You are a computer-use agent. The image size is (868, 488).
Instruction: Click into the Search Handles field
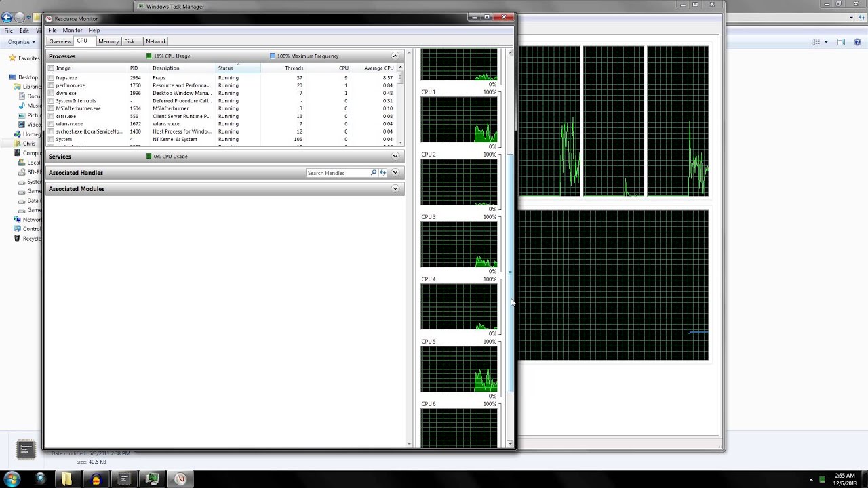pyautogui.click(x=337, y=173)
